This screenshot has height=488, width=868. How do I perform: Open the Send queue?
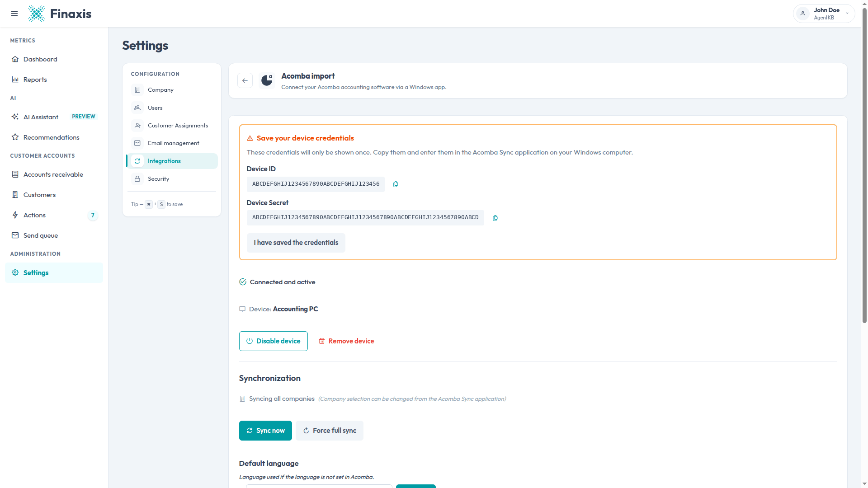[54, 235]
